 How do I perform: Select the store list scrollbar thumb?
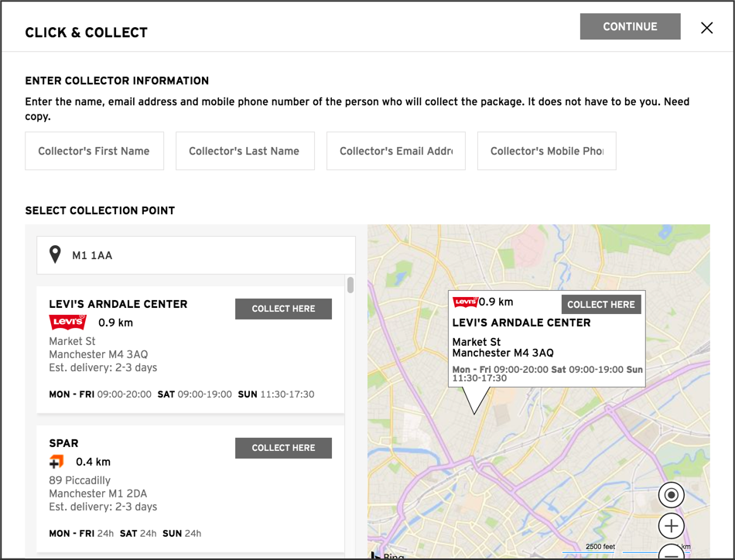pos(350,285)
